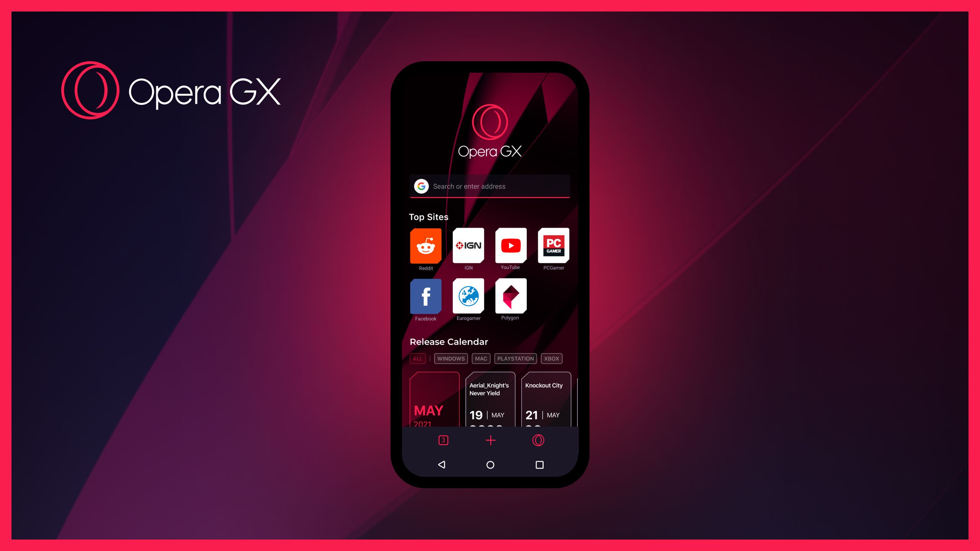
Task: Tap Android home button
Action: click(x=489, y=464)
